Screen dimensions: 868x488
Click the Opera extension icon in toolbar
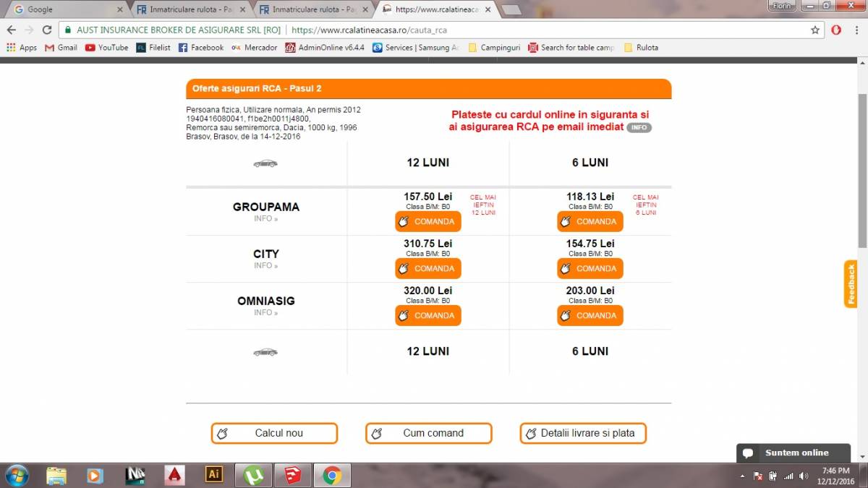click(835, 30)
